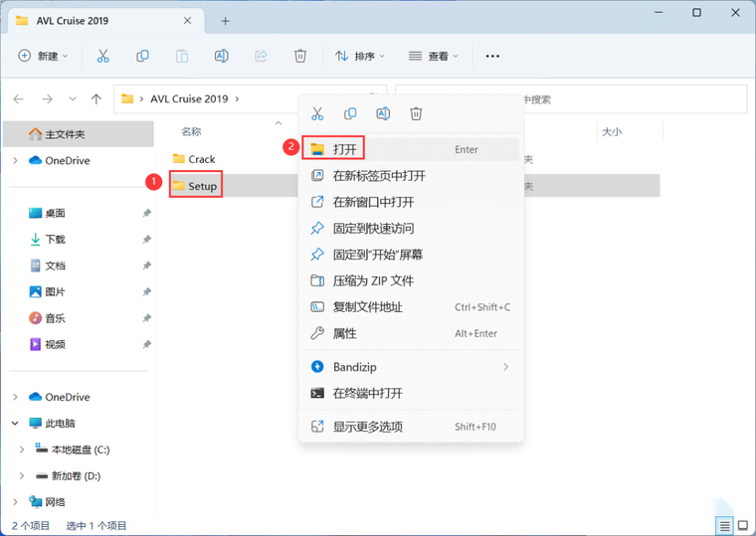Click the Cut icon in the context menu

click(317, 113)
